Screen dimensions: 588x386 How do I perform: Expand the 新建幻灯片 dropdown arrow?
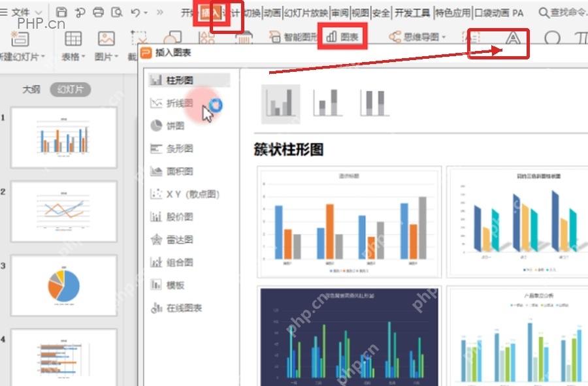(42, 57)
